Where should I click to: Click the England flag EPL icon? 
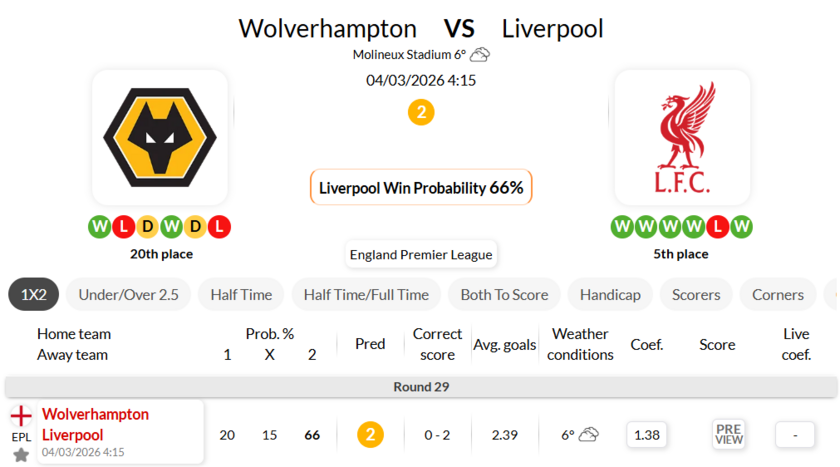pyautogui.click(x=21, y=416)
